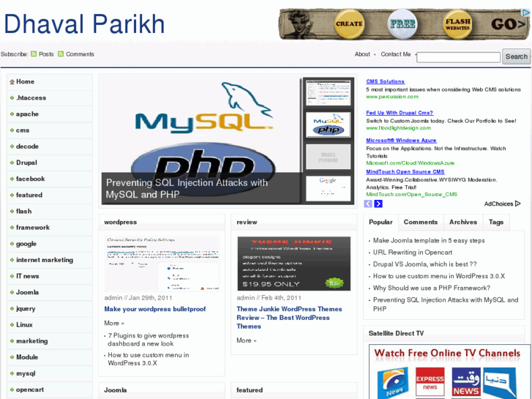Open the cms sidebar category

pyautogui.click(x=50, y=130)
